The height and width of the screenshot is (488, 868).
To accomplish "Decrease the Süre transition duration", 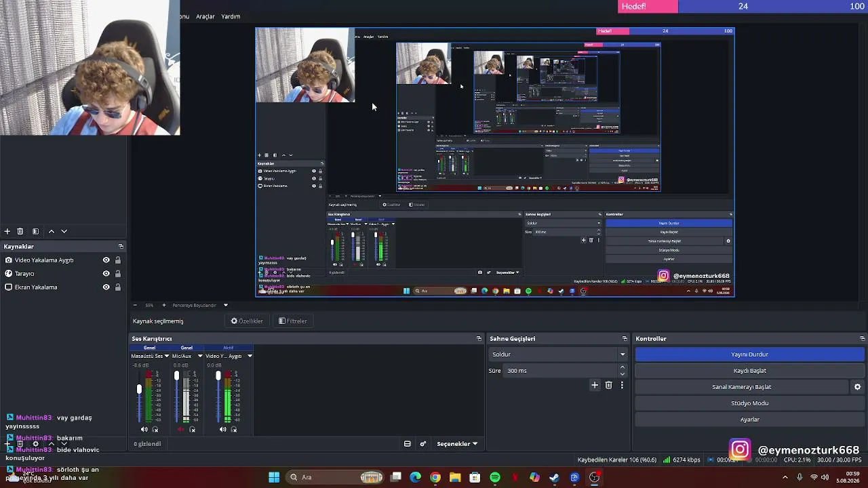I will 622,373.
